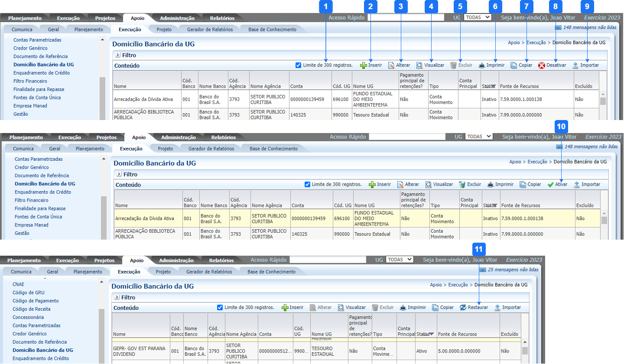The height and width of the screenshot is (364, 624).
Task: Toggle 'Limite de 300 registros' in bottom panel
Action: 220,308
